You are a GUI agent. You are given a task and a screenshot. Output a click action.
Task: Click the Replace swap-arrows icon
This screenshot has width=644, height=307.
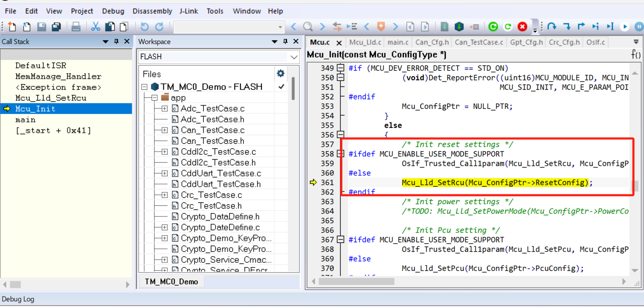[337, 27]
